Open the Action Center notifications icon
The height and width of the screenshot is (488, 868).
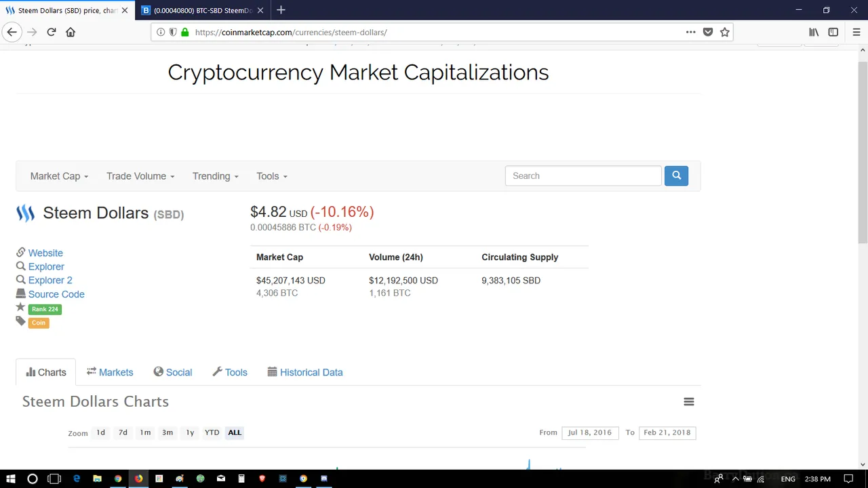coord(848,479)
